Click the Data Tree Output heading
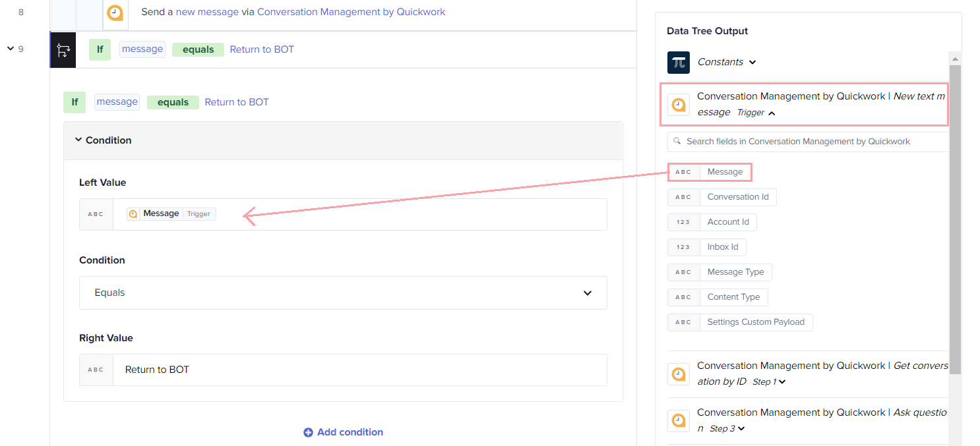Screen dimensions: 980x446 [x=707, y=31]
